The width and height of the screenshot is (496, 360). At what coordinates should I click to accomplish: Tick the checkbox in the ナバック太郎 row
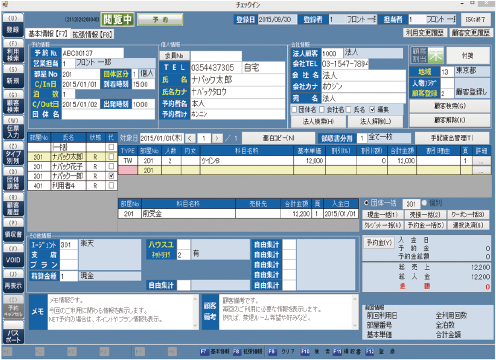coord(111,156)
